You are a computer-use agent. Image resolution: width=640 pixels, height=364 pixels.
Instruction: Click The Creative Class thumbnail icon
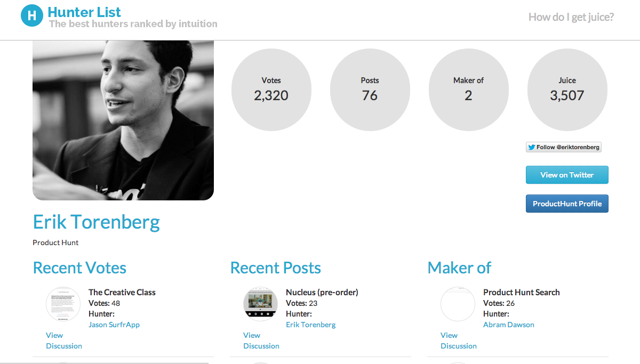pos(63,304)
